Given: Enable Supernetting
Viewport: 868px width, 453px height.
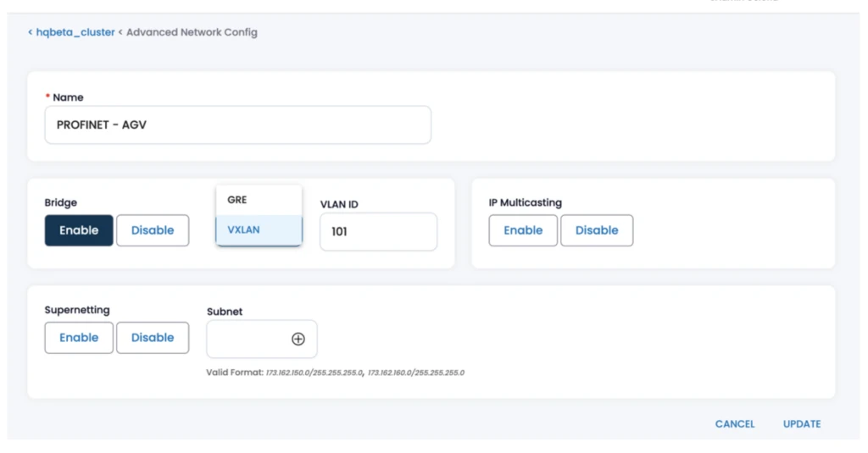Looking at the screenshot, I should pos(79,338).
